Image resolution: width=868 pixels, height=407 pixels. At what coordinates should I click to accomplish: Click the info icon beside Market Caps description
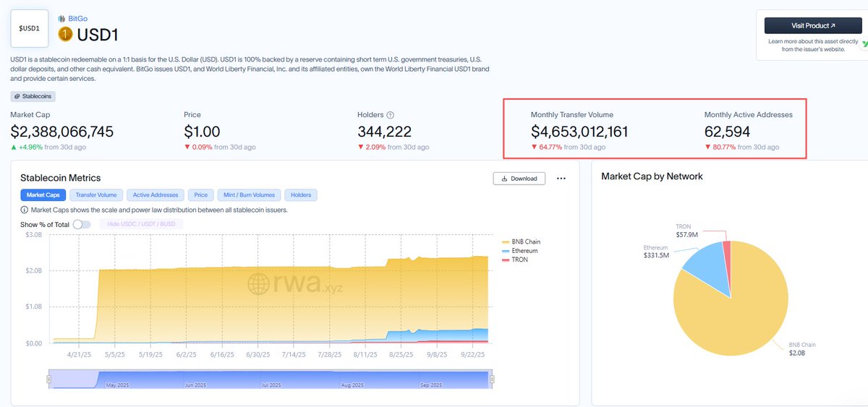[25, 210]
